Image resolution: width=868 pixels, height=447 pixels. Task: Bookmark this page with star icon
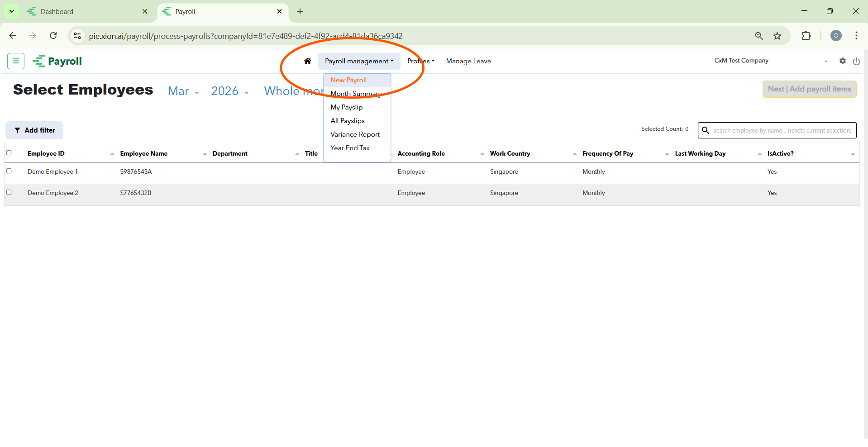777,36
